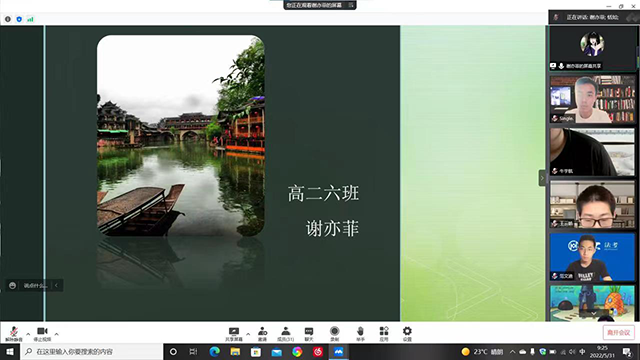
Task: Open video options arrow beside camera
Action: pyautogui.click(x=56, y=334)
